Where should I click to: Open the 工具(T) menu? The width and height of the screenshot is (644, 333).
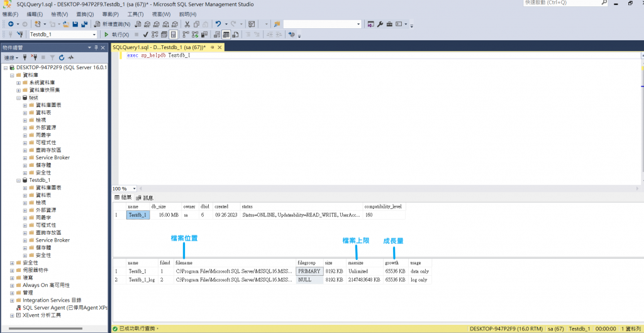(135, 14)
